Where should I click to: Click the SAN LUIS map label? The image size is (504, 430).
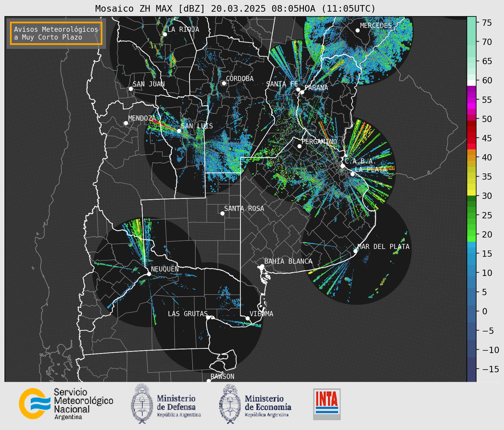click(x=197, y=126)
